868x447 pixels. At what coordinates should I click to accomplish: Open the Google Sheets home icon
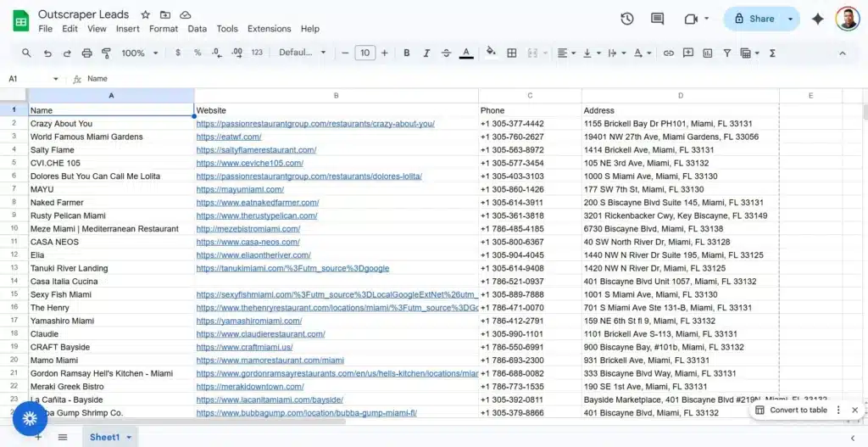[20, 21]
